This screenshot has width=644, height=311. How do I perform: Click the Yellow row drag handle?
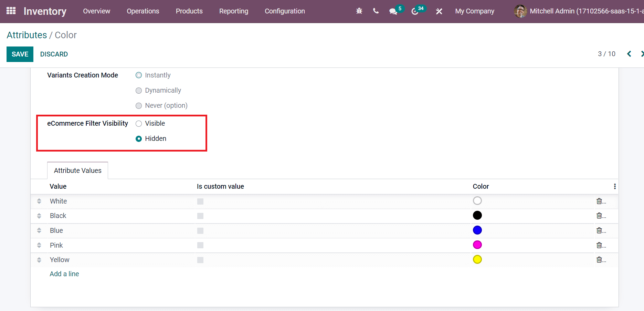pyautogui.click(x=39, y=260)
